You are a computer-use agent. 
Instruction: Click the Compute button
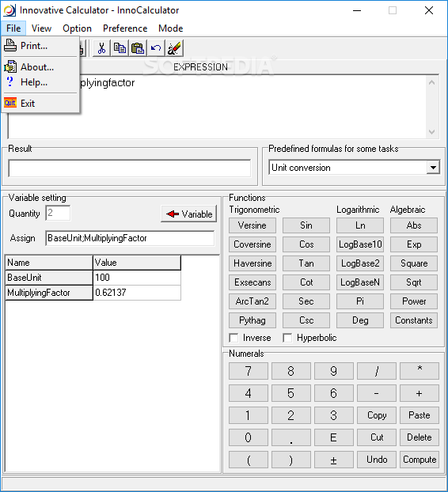pyautogui.click(x=420, y=460)
